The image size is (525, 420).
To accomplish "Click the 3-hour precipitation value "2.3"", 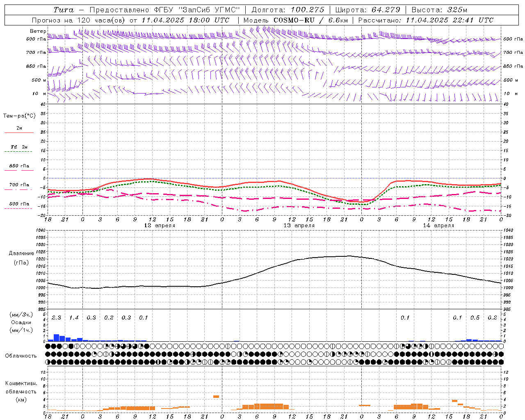I will pyautogui.click(x=56, y=318).
